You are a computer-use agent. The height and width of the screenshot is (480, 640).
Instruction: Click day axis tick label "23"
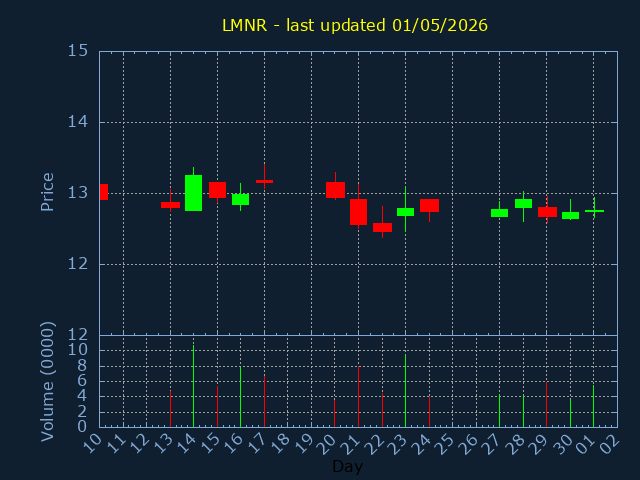click(398, 443)
